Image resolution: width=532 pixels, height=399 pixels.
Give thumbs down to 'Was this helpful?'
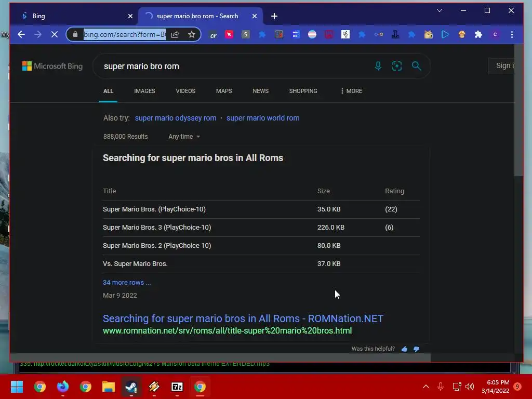417,349
